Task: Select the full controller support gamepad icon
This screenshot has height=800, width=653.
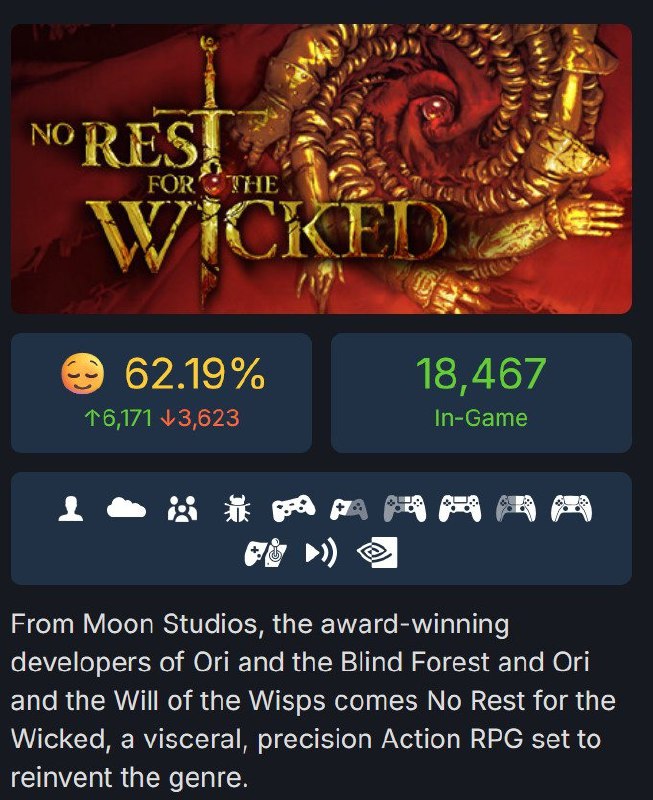Action: tap(293, 508)
